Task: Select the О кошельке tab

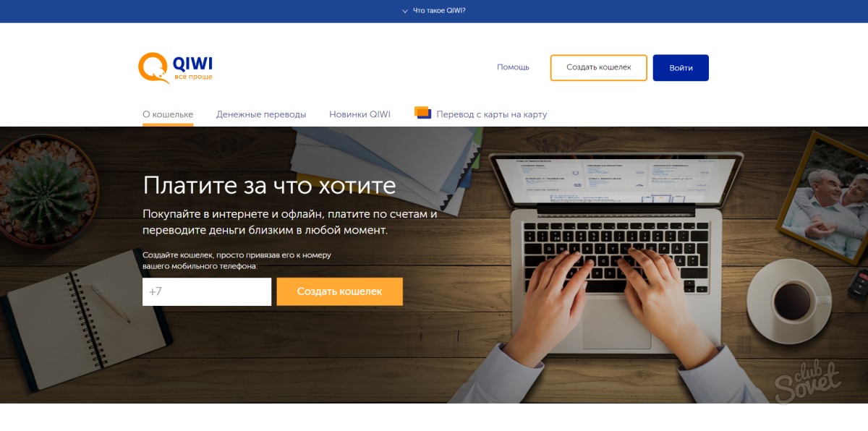Action: [x=168, y=114]
